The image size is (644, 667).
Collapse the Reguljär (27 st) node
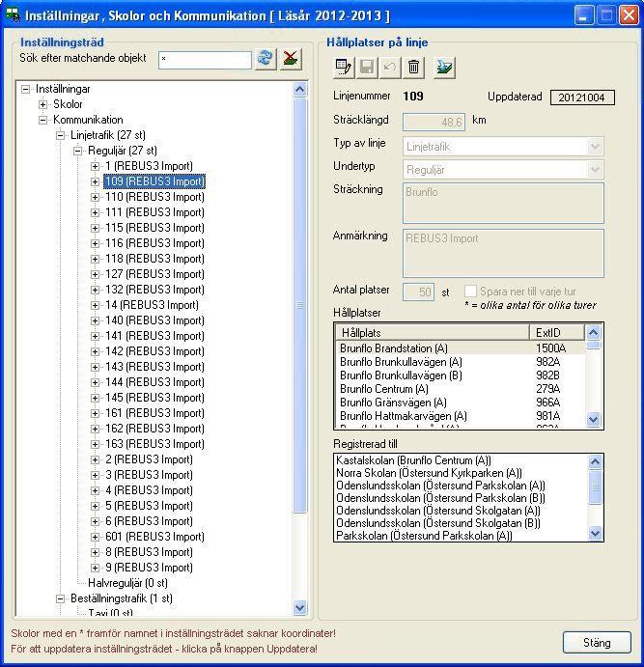(x=77, y=151)
